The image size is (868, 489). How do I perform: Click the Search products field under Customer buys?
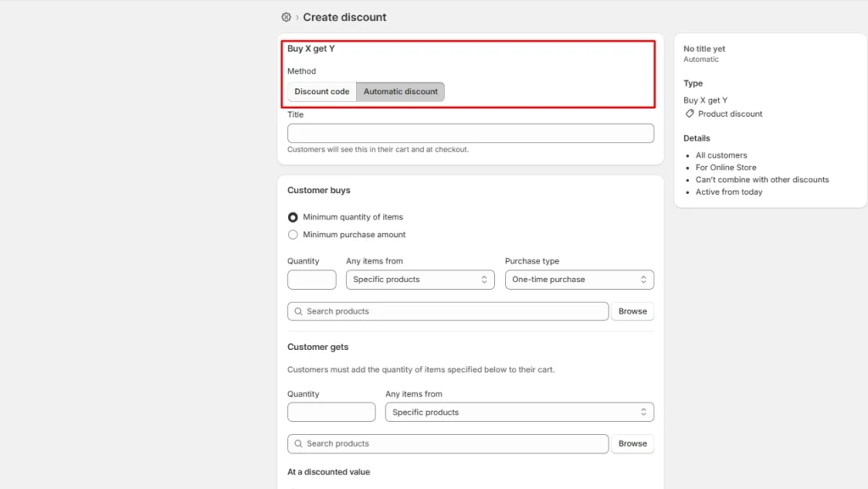(448, 311)
